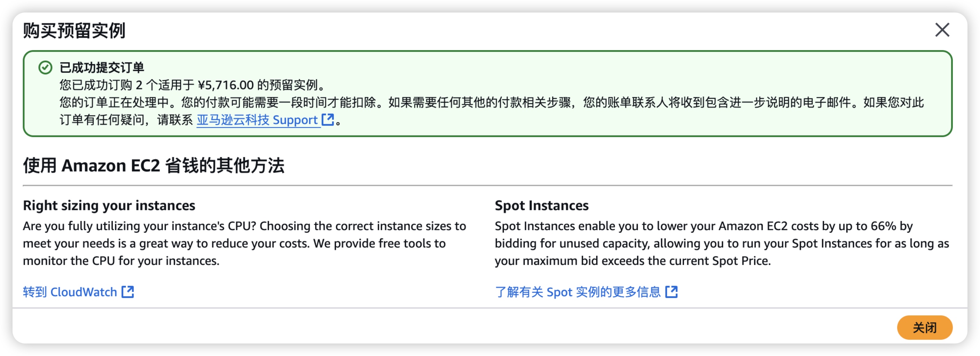The height and width of the screenshot is (356, 980).
Task: Click paragraph about lowering costs by 66%
Action: [722, 243]
